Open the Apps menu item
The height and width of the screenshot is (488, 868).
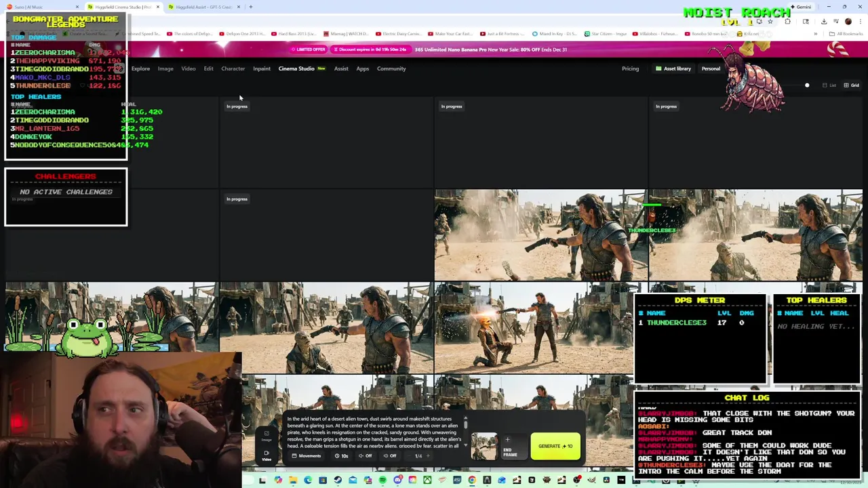click(x=363, y=68)
